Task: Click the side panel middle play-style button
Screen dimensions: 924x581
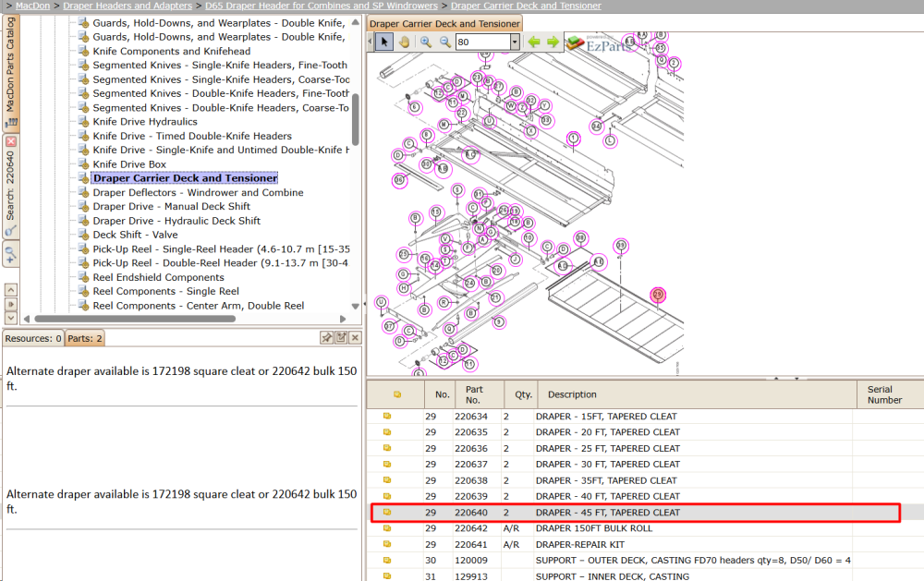Action: click(x=10, y=304)
